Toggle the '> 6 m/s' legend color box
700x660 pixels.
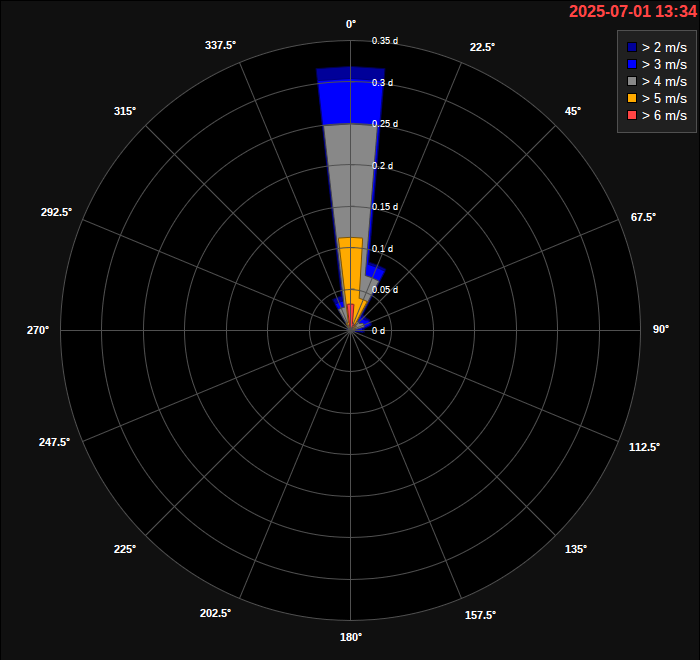[x=632, y=115]
